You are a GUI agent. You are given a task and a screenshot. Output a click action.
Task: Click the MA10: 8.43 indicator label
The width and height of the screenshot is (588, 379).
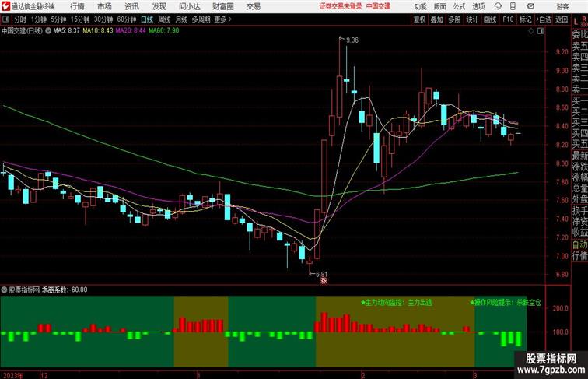(98, 31)
